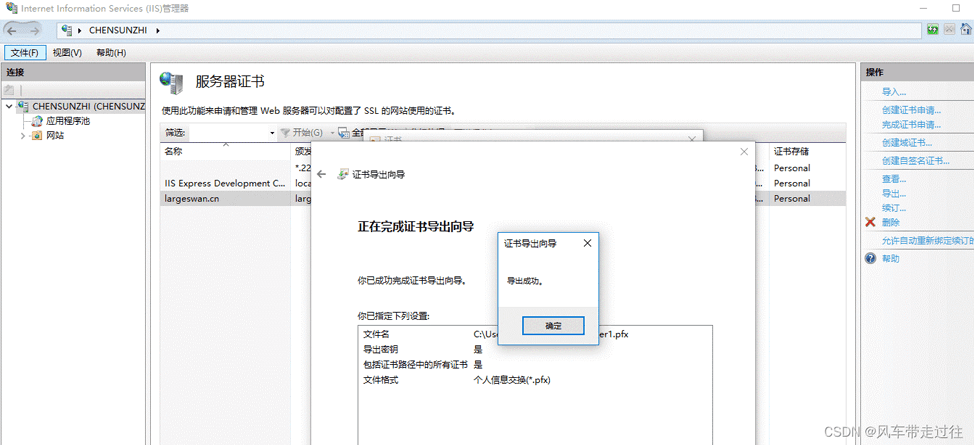Sort by the 名称 column header

coord(225,151)
